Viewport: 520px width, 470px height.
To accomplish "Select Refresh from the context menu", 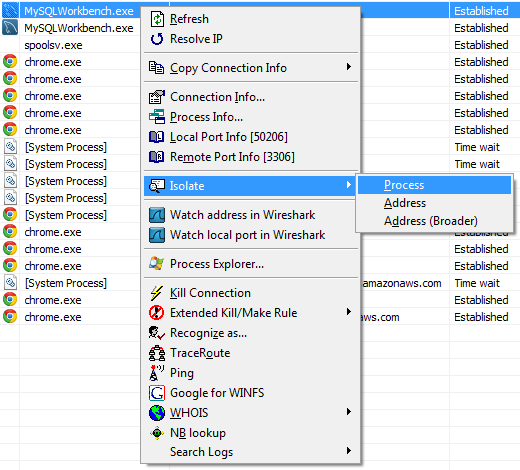I will pyautogui.click(x=252, y=19).
